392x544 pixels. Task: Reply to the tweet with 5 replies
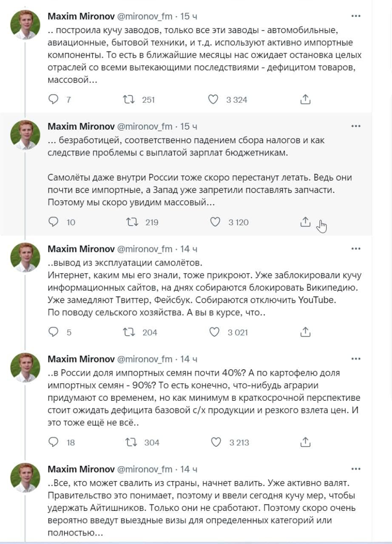coord(54,332)
